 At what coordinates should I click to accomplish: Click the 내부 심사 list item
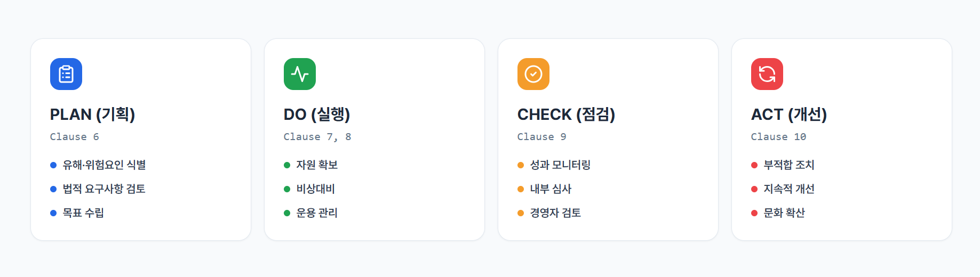(x=551, y=189)
